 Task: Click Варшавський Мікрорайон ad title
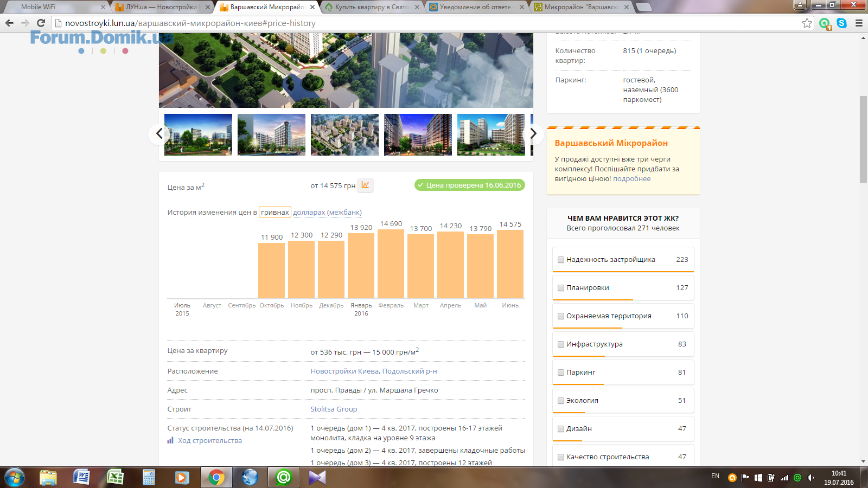click(611, 143)
